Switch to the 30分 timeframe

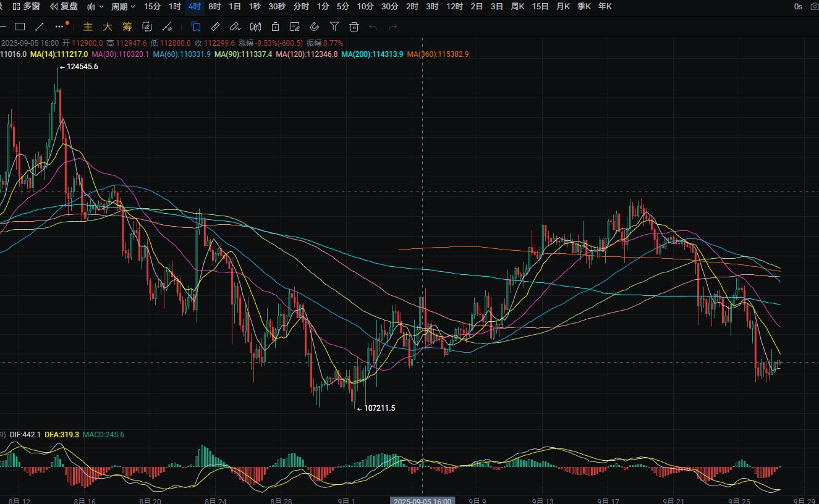click(x=389, y=7)
